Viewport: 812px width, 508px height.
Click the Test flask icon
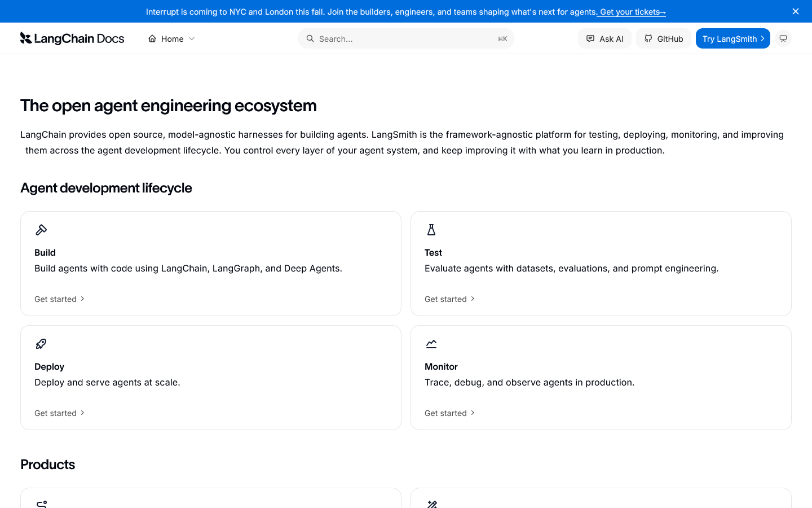431,230
